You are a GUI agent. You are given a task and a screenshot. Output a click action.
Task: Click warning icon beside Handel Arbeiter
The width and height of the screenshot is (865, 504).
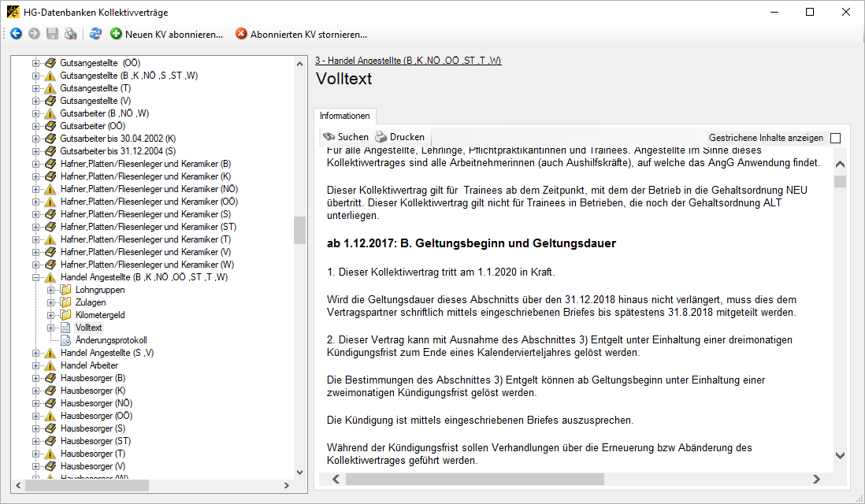(50, 365)
